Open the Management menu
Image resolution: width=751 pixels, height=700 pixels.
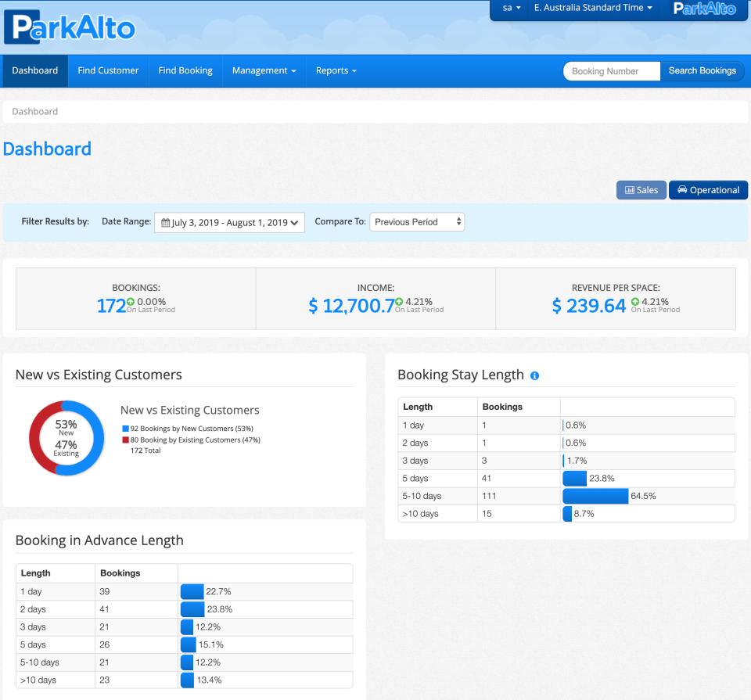coord(264,70)
